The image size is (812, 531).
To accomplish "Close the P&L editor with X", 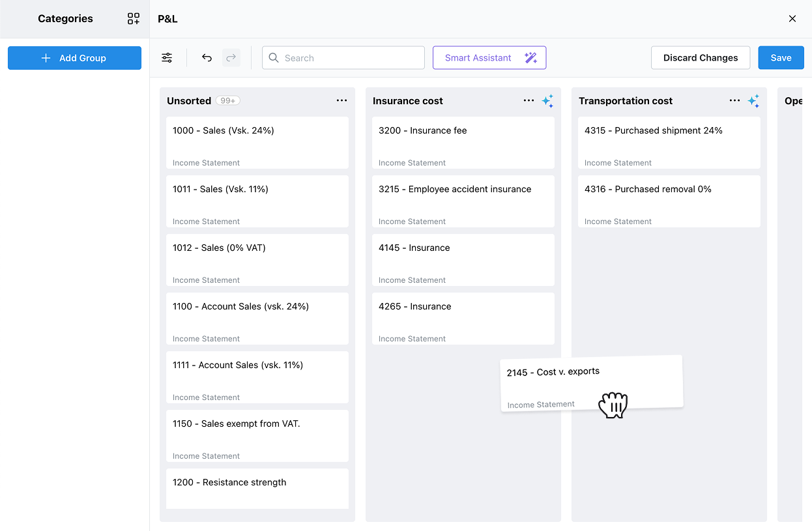I will tap(792, 19).
